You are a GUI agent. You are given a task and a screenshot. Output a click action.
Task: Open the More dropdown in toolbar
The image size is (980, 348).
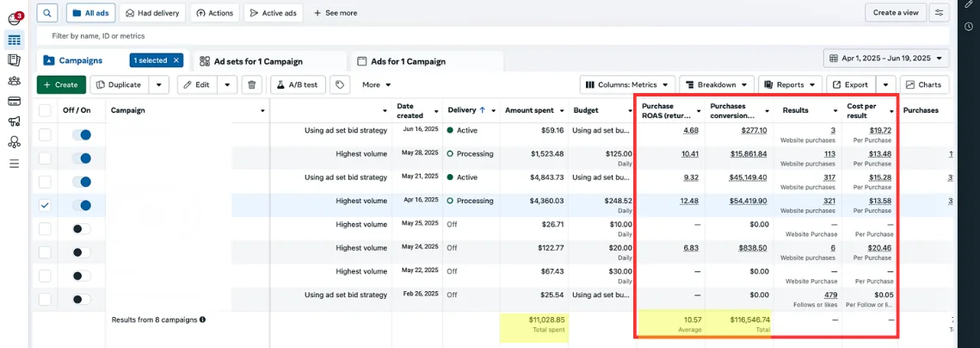tap(376, 84)
